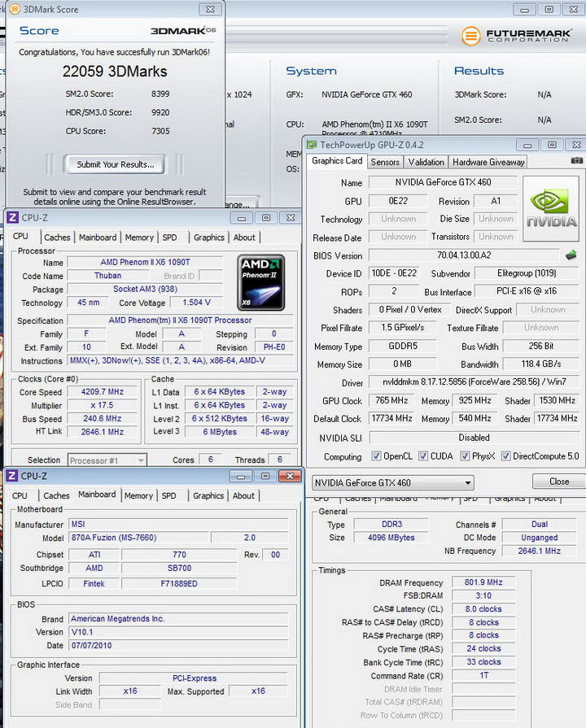Click the Bus Speed value 240.6 MHz
Viewport: 586px width, 728px height.
coord(103,418)
